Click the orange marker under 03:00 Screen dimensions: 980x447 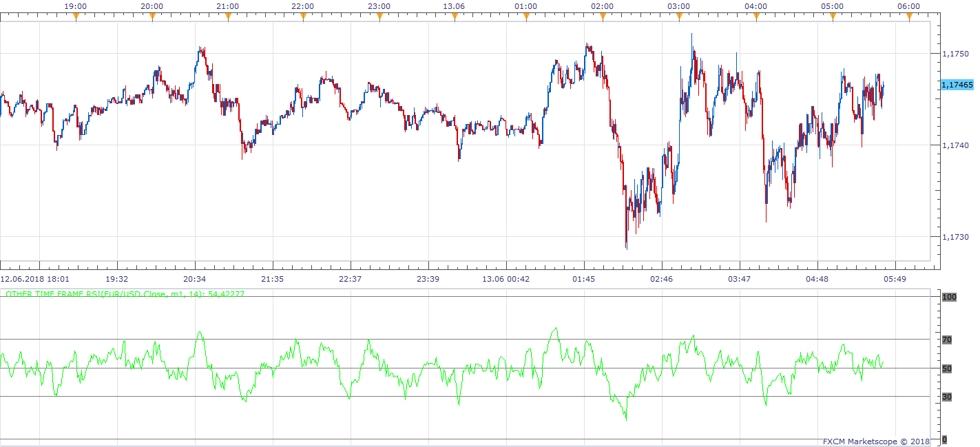(680, 18)
